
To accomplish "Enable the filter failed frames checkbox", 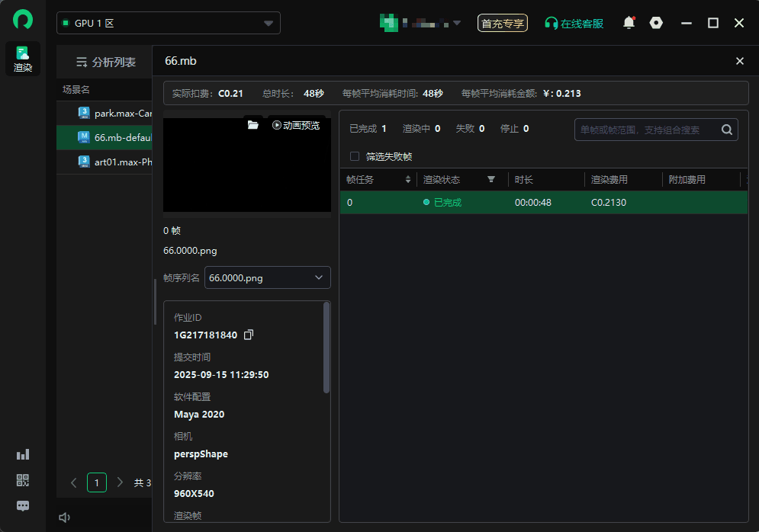I will 354,156.
